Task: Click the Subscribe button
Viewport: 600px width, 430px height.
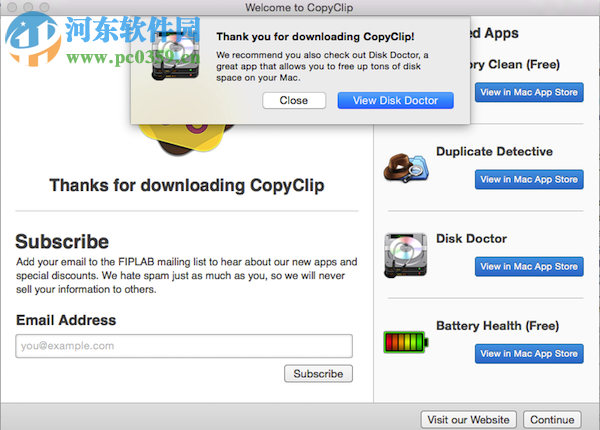Action: point(318,374)
